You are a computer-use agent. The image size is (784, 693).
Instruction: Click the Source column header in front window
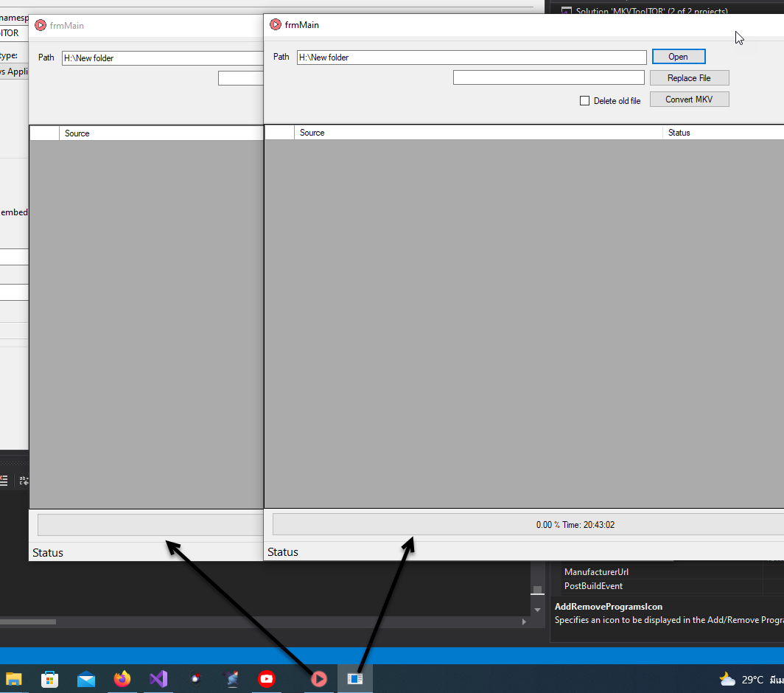478,133
